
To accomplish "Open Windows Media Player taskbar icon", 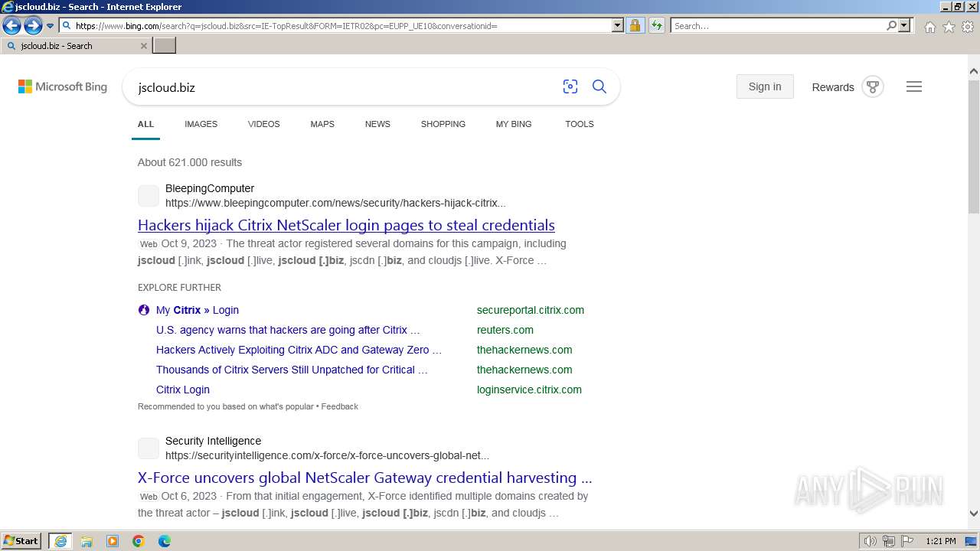I will click(x=113, y=541).
